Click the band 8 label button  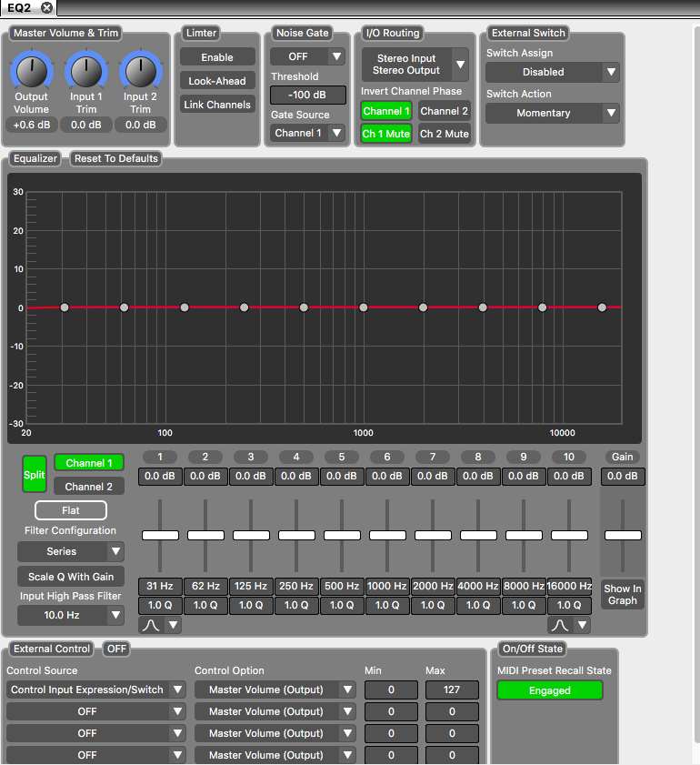click(x=477, y=458)
